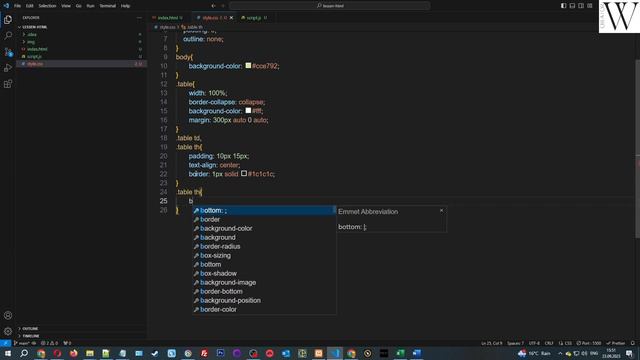
Task: Change the CSS language mode
Action: pos(567,343)
